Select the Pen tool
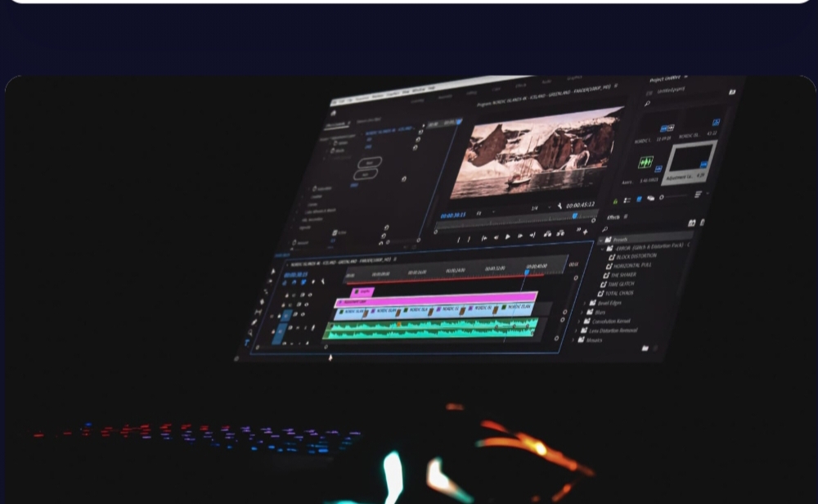 (254, 322)
